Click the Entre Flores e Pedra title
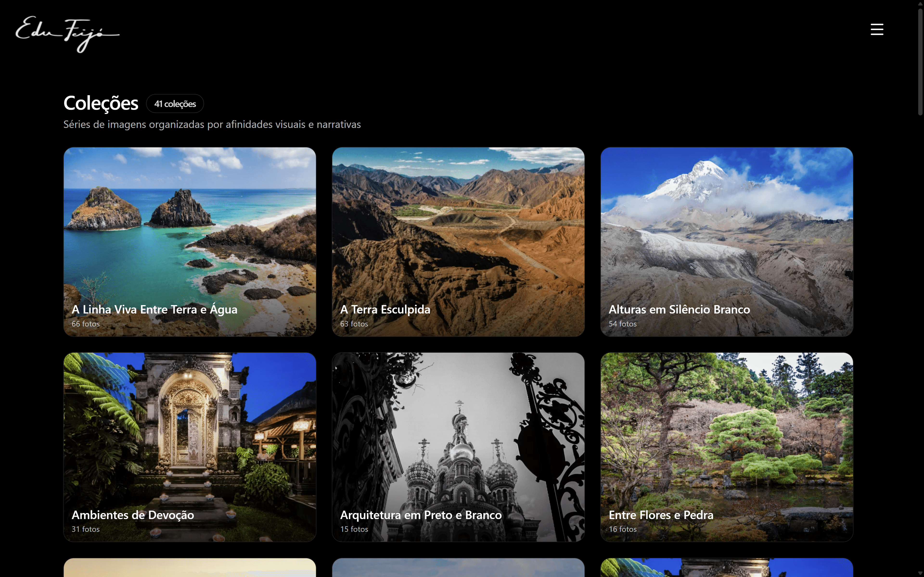The width and height of the screenshot is (924, 577). tap(661, 515)
